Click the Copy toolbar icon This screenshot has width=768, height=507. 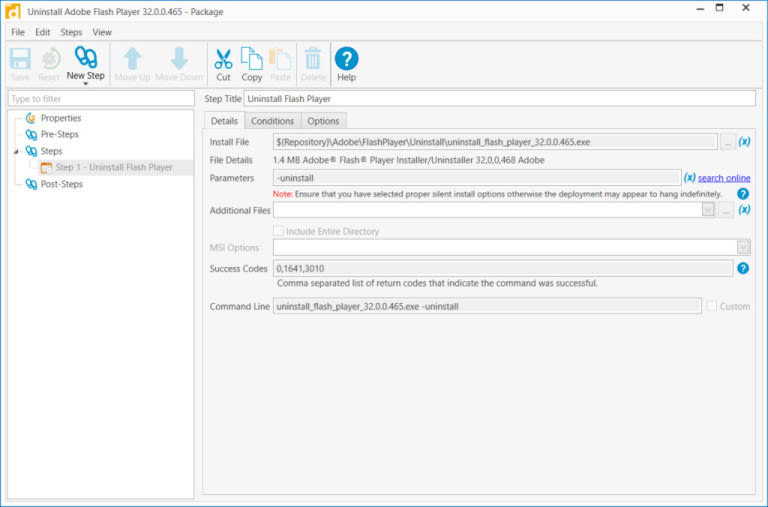[x=252, y=59]
